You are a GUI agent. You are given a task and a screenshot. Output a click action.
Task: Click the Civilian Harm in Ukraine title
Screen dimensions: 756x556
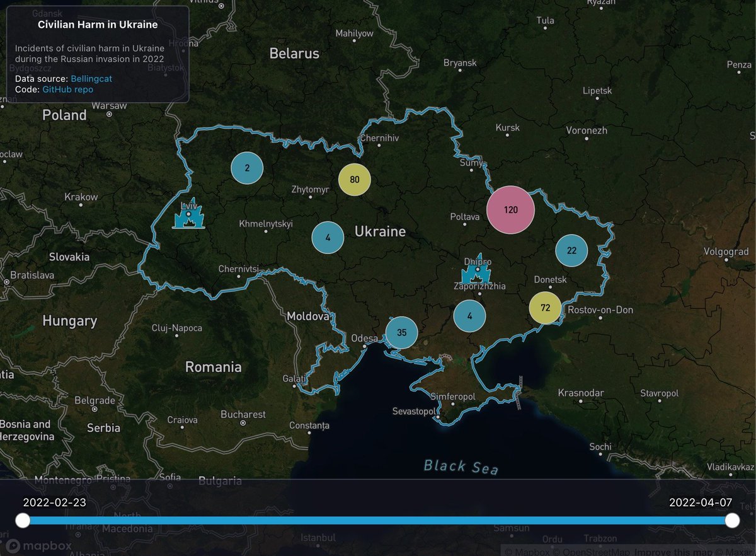[x=98, y=25]
